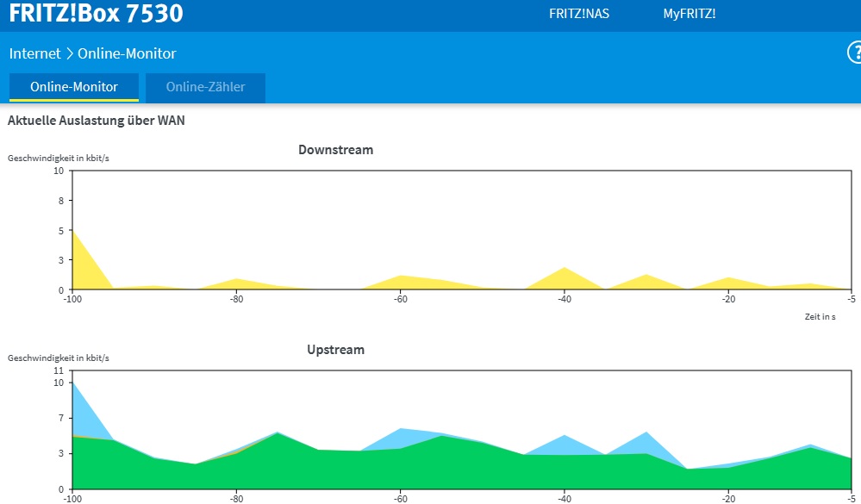The height and width of the screenshot is (504, 861).
Task: Click the -20 tick on Downstream axis
Action: pyautogui.click(x=728, y=299)
